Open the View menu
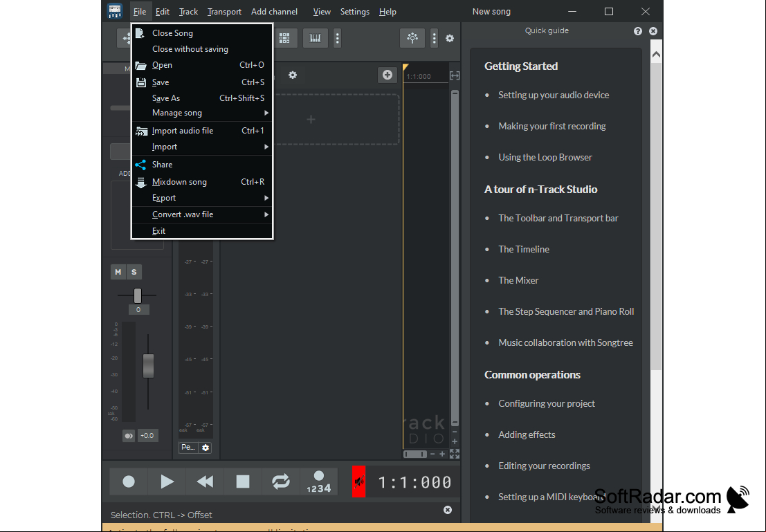The width and height of the screenshot is (766, 532). 322,12
